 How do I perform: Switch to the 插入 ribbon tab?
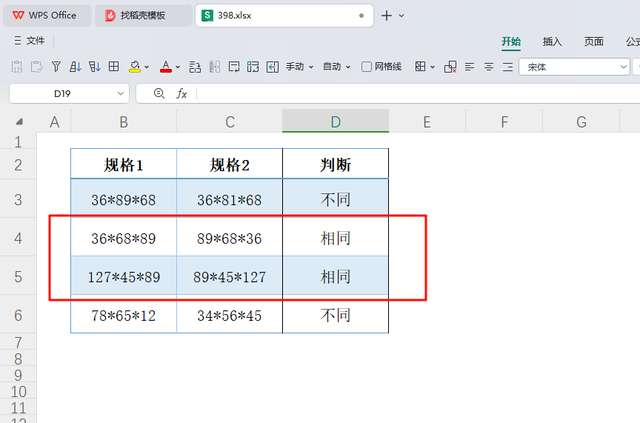pyautogui.click(x=552, y=41)
